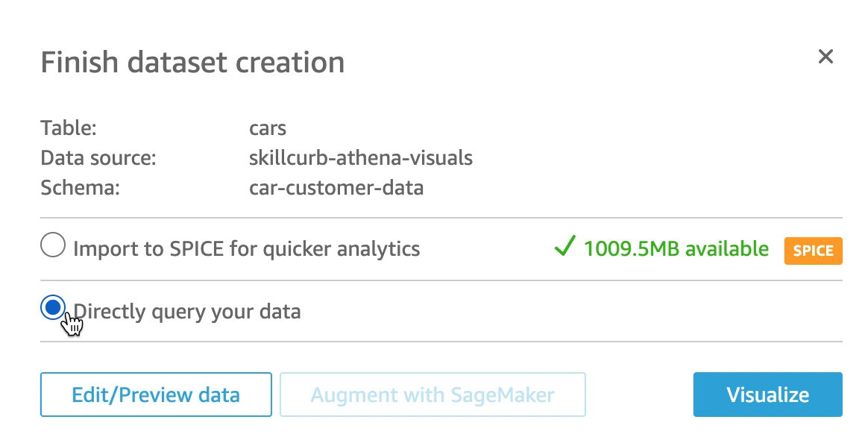
Task: Click the orange SPICE badge
Action: point(813,251)
